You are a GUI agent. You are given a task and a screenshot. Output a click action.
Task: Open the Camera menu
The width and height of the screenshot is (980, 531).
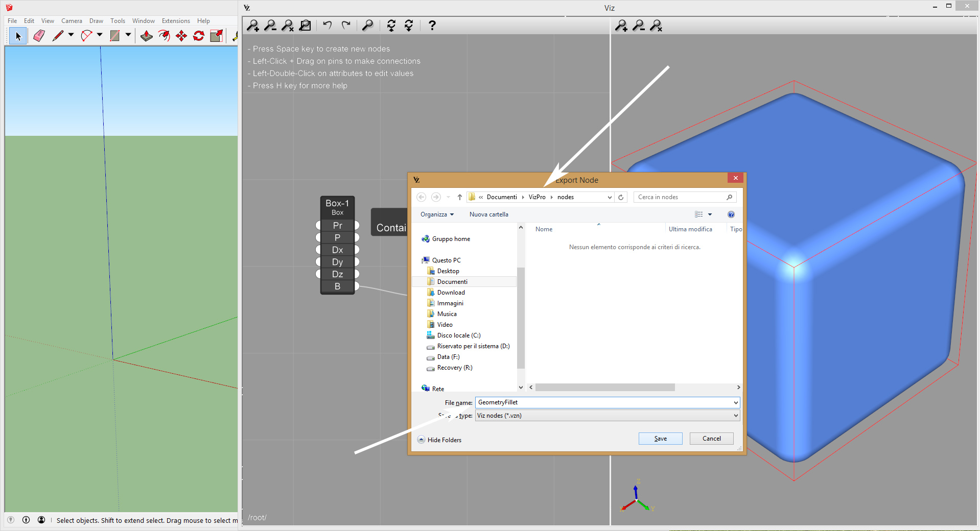[72, 21]
